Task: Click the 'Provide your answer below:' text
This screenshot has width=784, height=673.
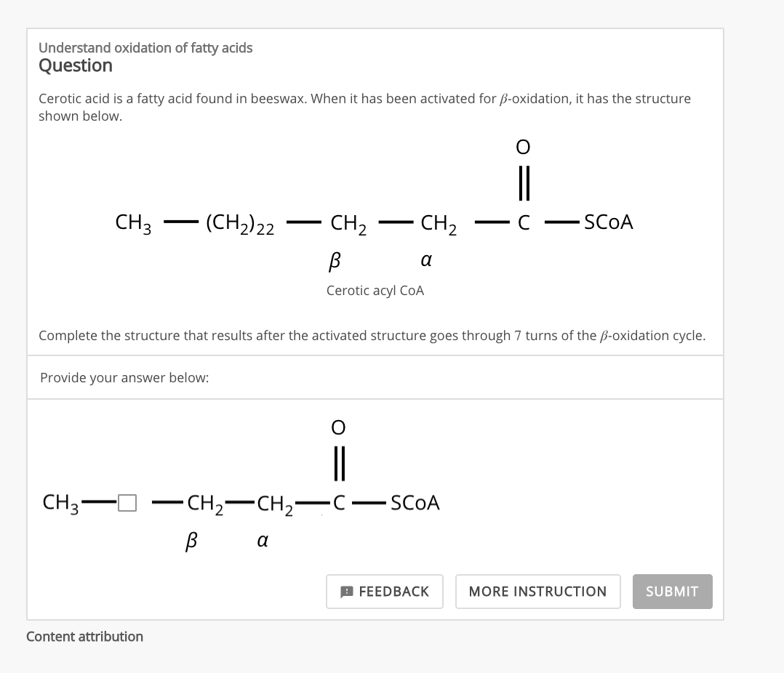Action: [124, 377]
